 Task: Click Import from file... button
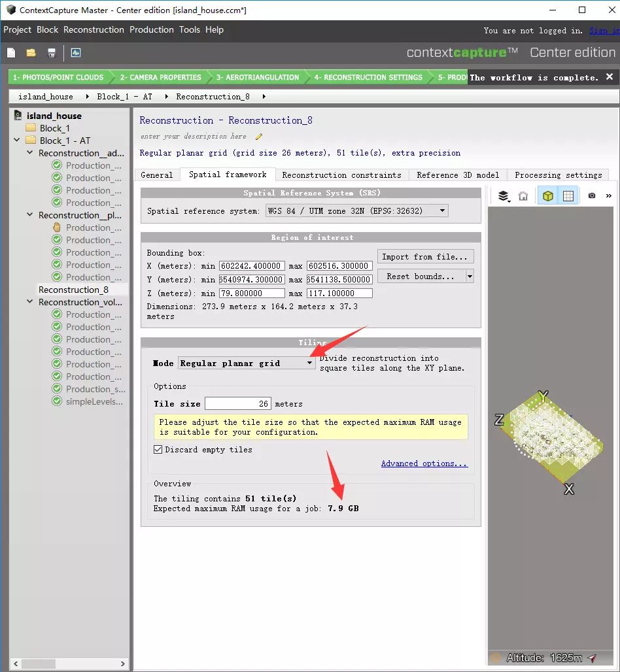click(425, 257)
